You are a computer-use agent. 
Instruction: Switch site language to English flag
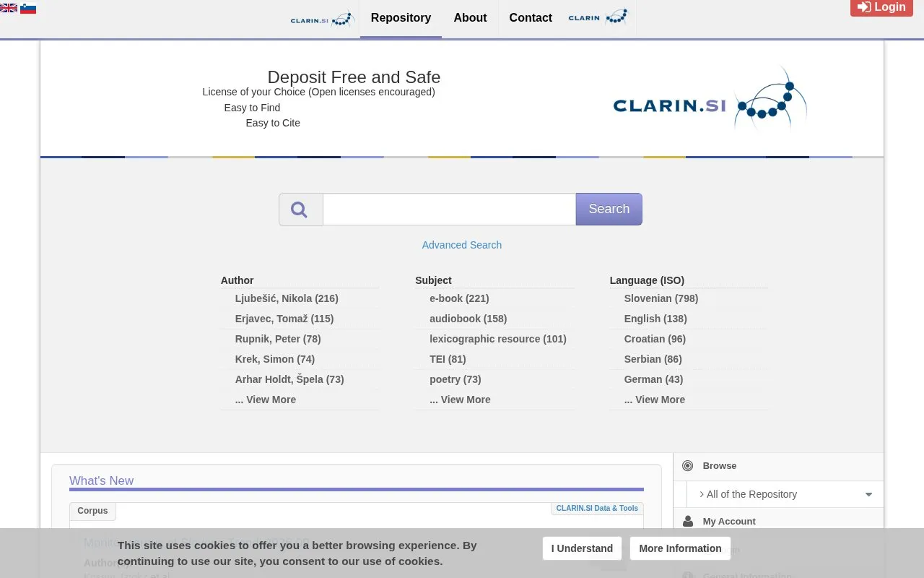coord(9,8)
